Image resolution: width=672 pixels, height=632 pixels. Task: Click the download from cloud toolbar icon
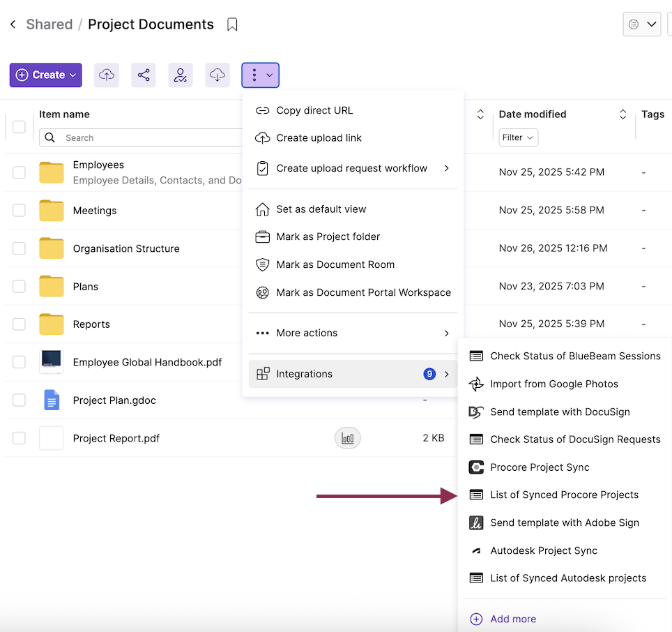217,75
